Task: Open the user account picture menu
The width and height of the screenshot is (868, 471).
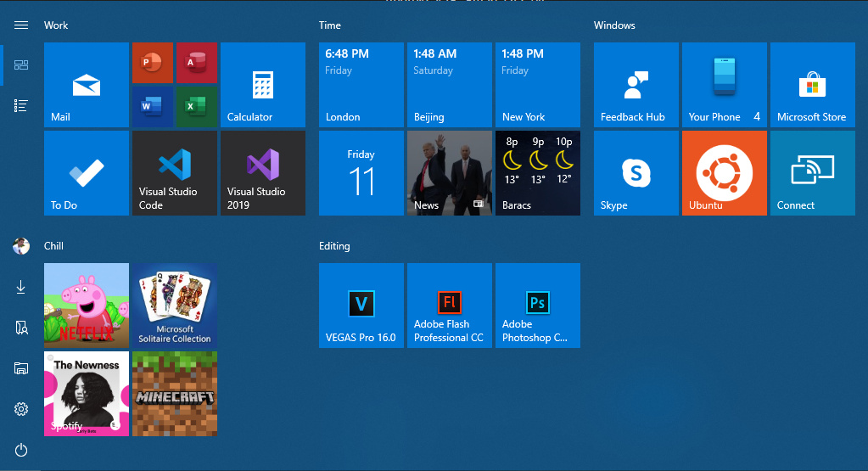Action: point(21,246)
